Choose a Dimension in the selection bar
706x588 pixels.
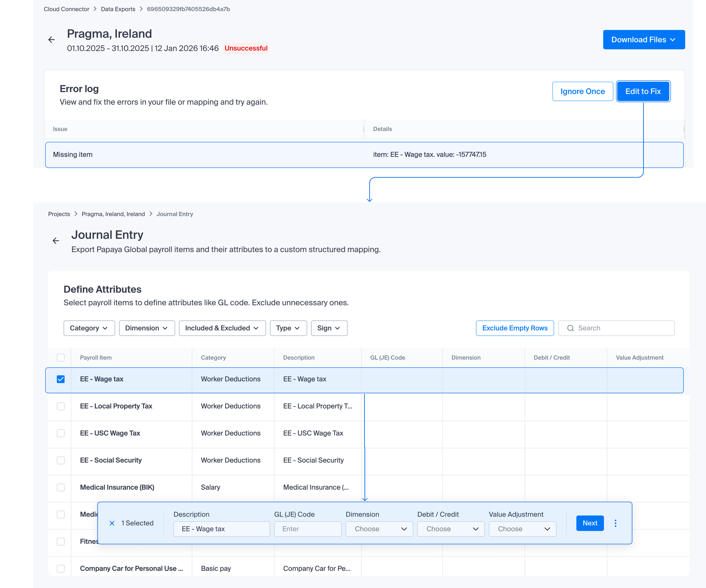pyautogui.click(x=379, y=529)
